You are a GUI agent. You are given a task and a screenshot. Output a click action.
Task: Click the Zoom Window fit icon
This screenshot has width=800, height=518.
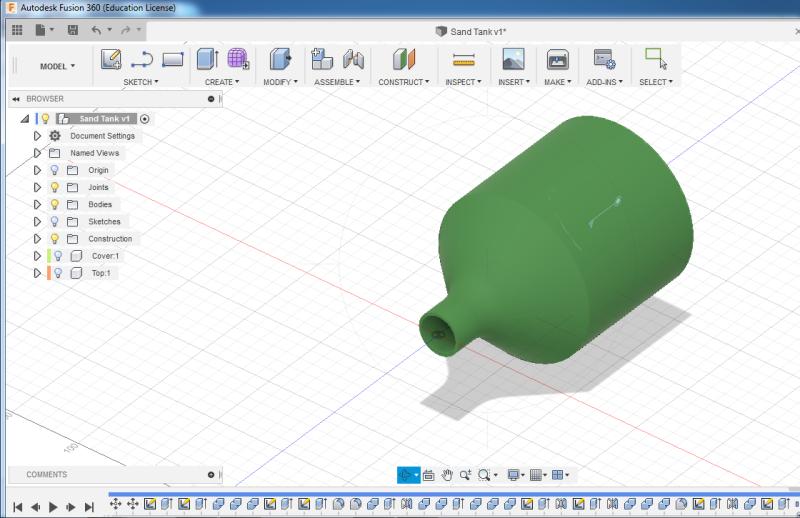pyautogui.click(x=484, y=475)
